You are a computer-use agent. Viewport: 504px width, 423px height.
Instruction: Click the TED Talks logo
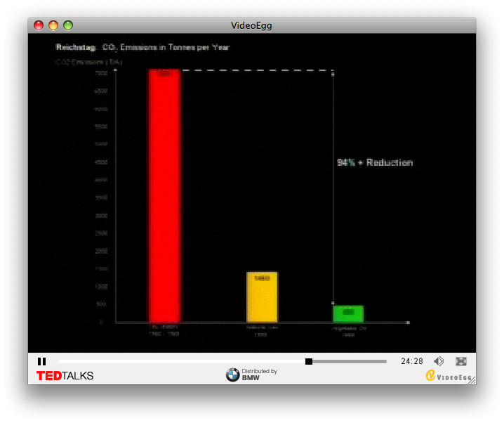(x=65, y=376)
